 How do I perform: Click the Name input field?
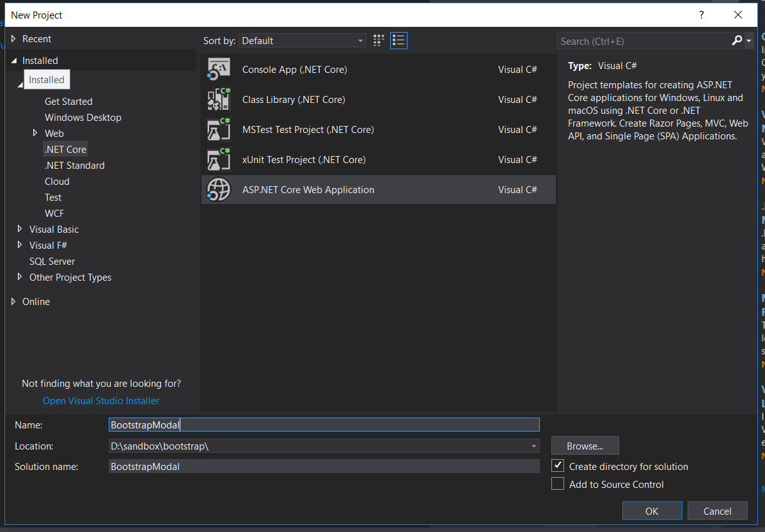[324, 425]
